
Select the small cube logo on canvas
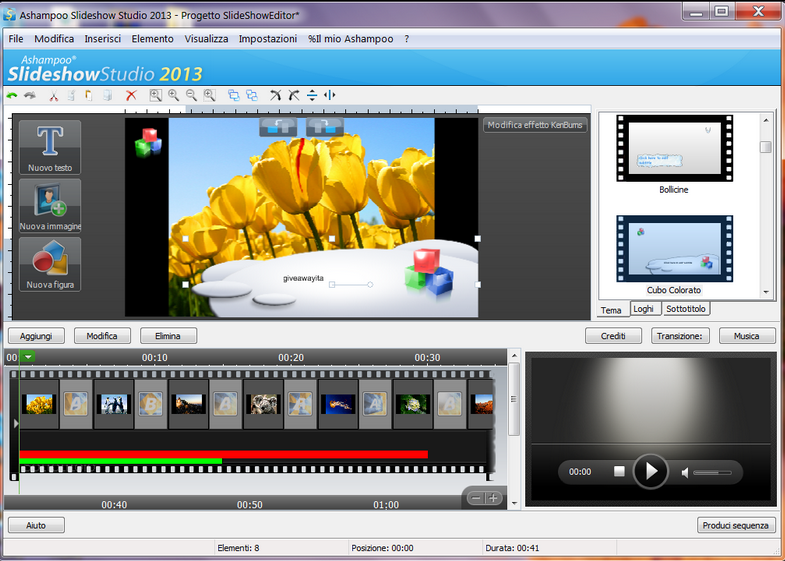[x=148, y=143]
